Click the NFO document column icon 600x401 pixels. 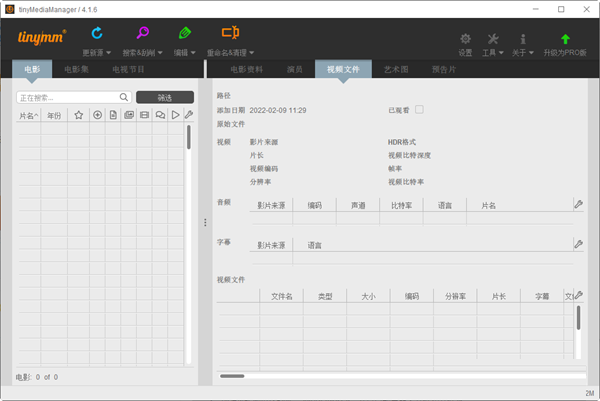113,115
